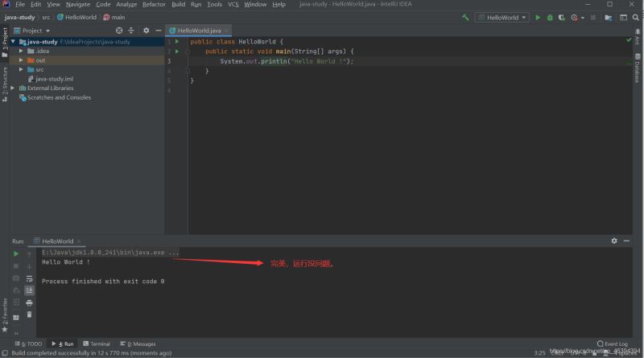Switch to the Terminal tool tab
This screenshot has height=358, width=644.
96,344
